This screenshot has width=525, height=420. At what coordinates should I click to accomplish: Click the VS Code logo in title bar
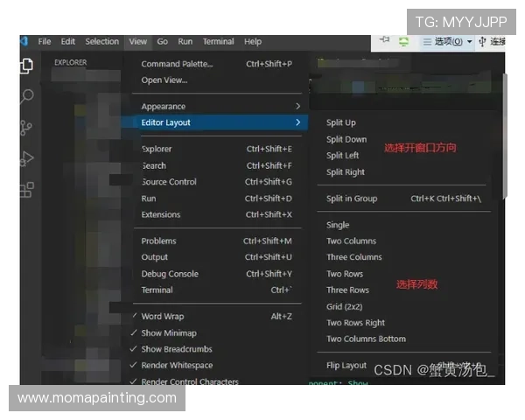[x=24, y=41]
